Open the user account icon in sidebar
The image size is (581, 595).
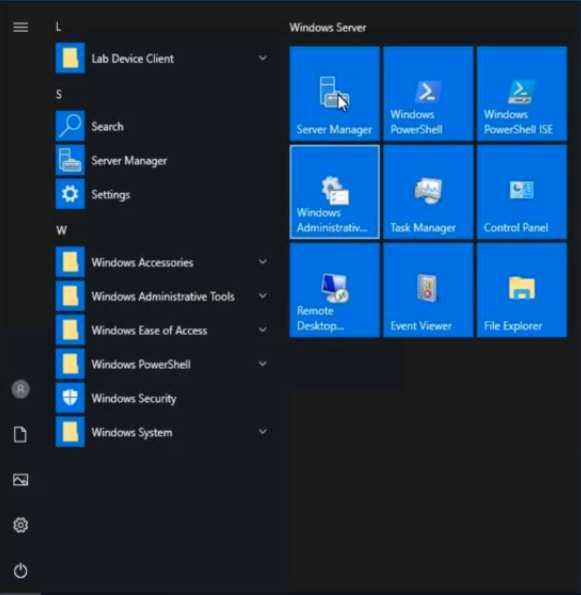(x=20, y=389)
